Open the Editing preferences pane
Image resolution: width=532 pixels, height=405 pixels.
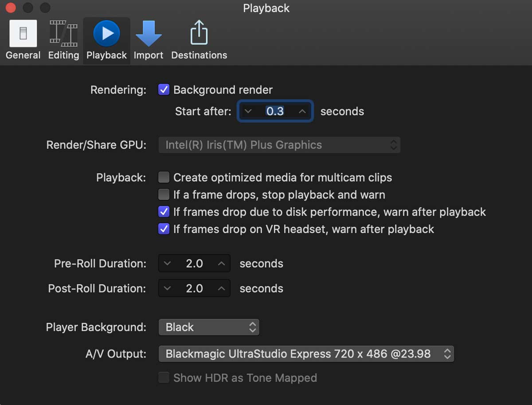click(x=63, y=40)
